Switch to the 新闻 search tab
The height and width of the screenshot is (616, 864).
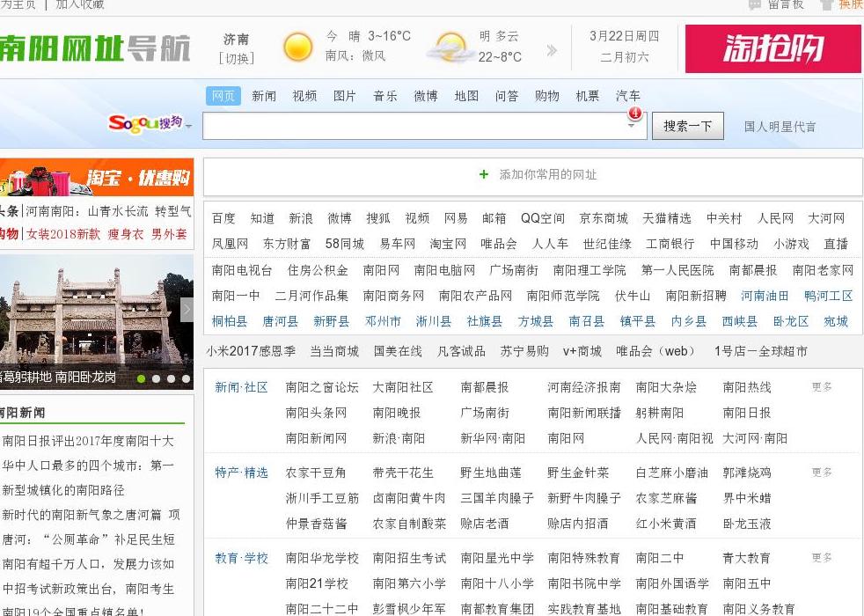click(x=264, y=96)
